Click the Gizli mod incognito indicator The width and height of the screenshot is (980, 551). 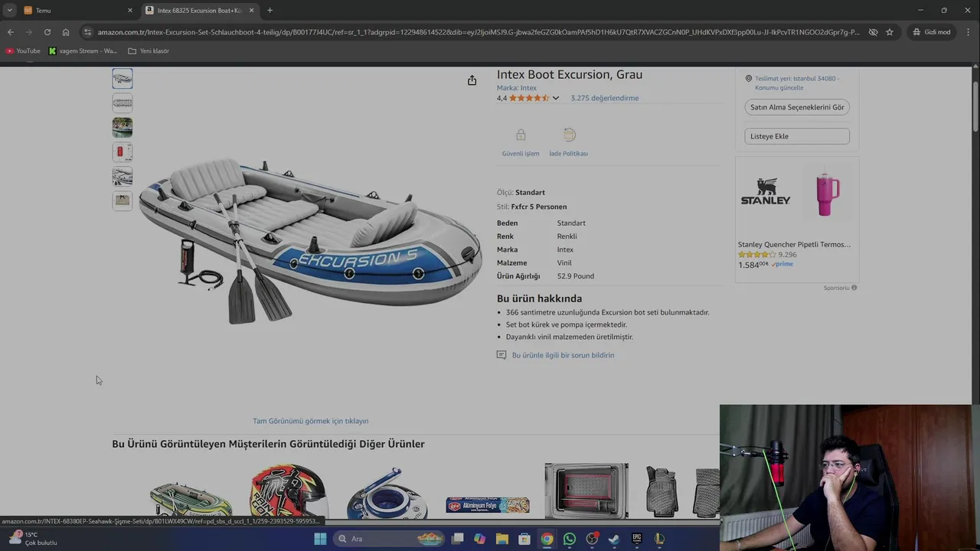click(x=931, y=32)
